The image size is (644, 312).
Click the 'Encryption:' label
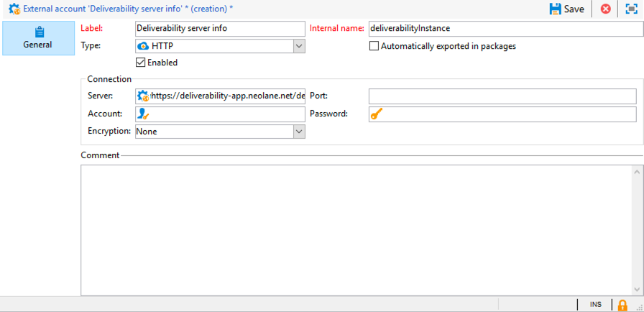pyautogui.click(x=109, y=132)
